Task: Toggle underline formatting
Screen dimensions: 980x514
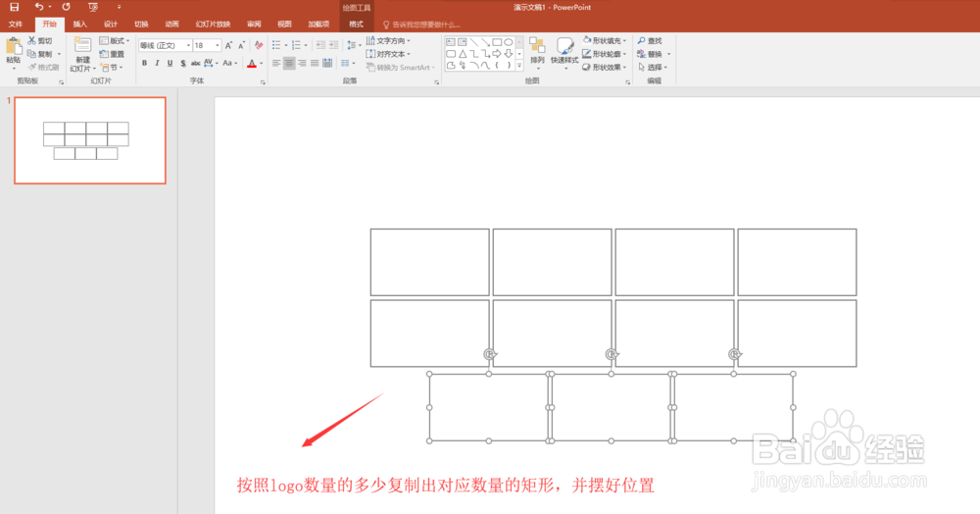Action: pos(170,63)
